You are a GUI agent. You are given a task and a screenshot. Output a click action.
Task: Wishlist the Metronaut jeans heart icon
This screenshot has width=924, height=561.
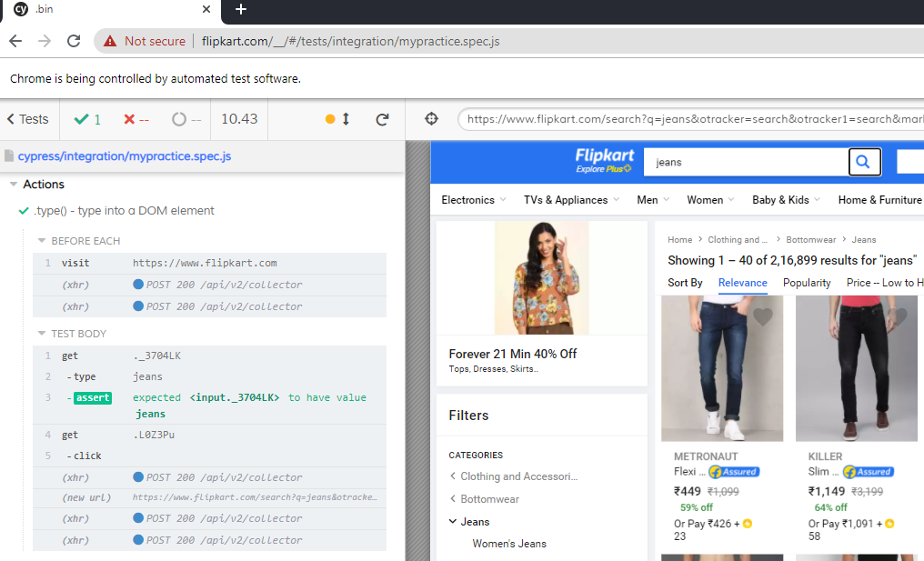[x=763, y=316]
